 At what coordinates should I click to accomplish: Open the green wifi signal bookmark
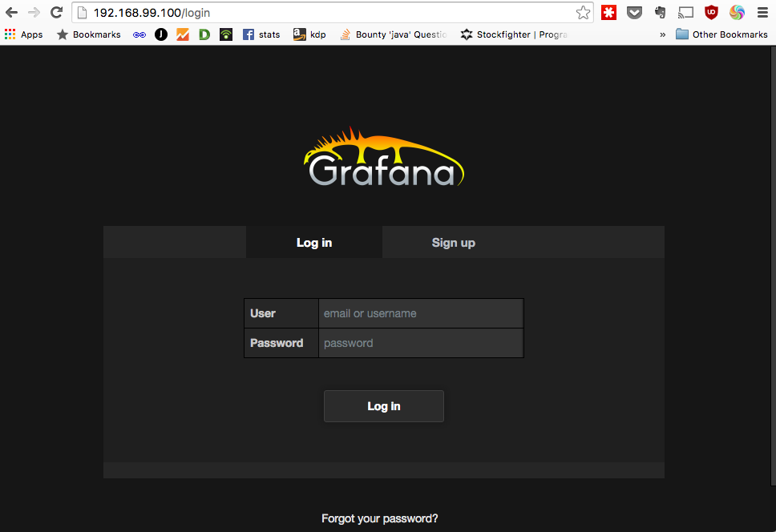226,34
